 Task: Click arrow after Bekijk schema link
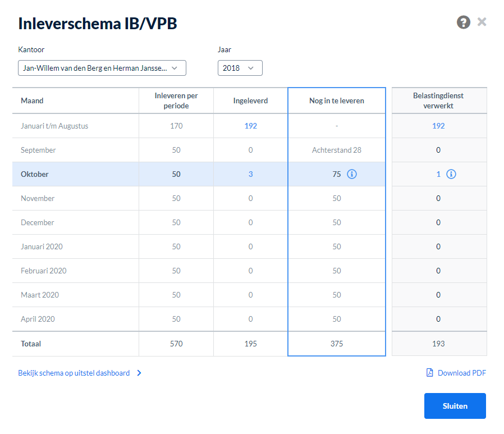pyautogui.click(x=139, y=373)
